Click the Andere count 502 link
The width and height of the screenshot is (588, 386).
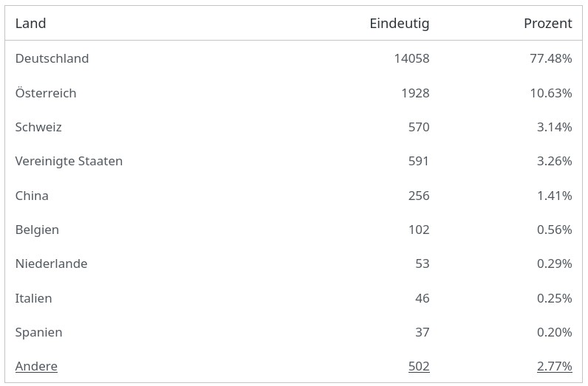coord(419,366)
